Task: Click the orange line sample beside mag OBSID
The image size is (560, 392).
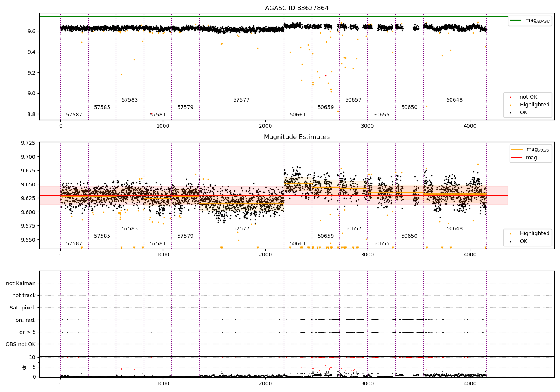Action: pyautogui.click(x=517, y=149)
